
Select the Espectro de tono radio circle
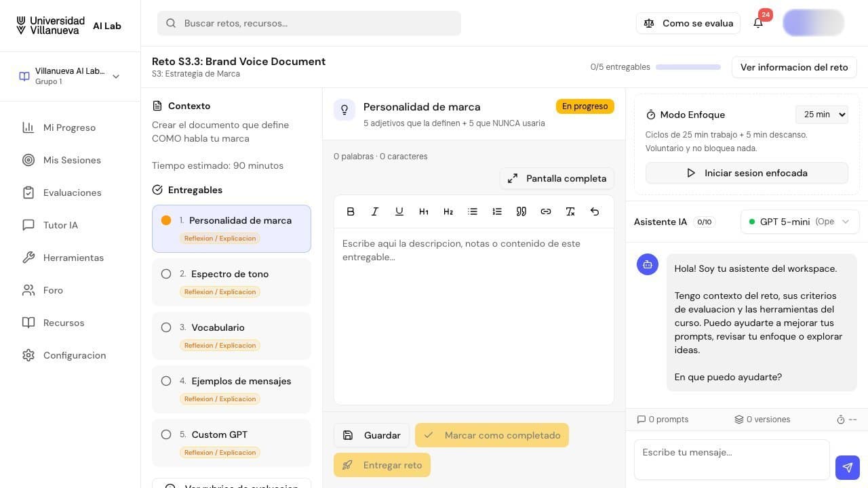click(x=166, y=274)
